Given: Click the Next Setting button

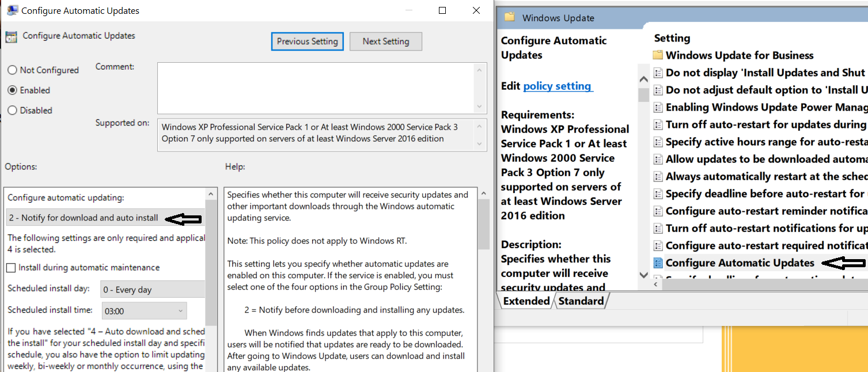Looking at the screenshot, I should [x=386, y=41].
